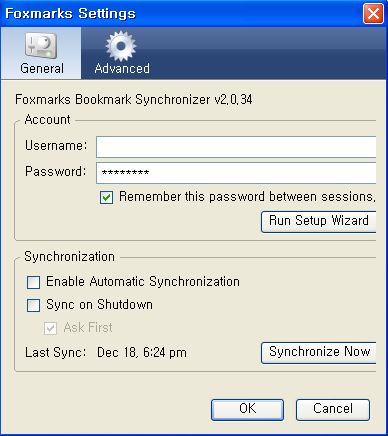Click inside the Password field
Screen dimensions: 388x436
pos(236,173)
